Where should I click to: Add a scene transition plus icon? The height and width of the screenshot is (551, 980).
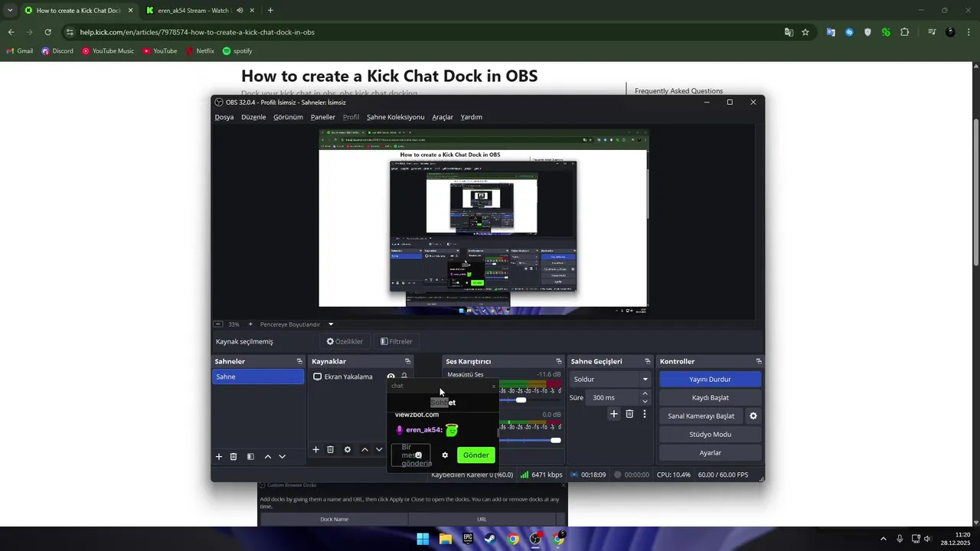click(x=613, y=414)
